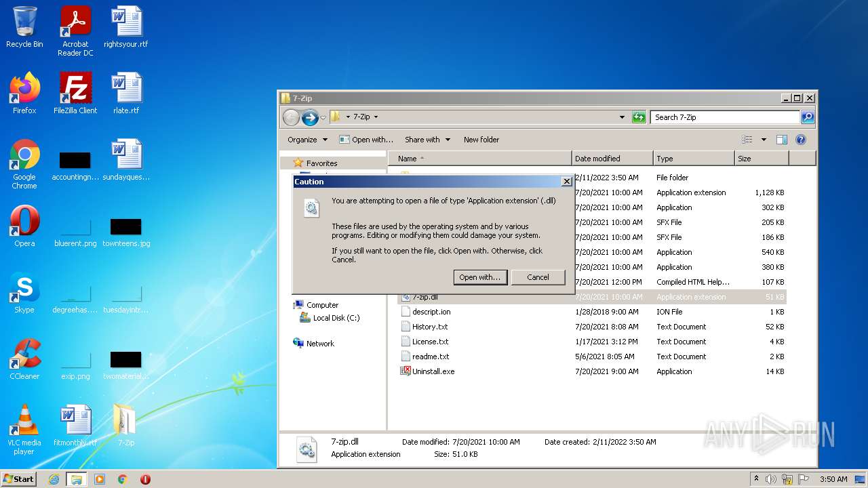Click the taskbar clock showing 3:50 AM
This screenshot has width=868, height=488.
pyautogui.click(x=833, y=479)
